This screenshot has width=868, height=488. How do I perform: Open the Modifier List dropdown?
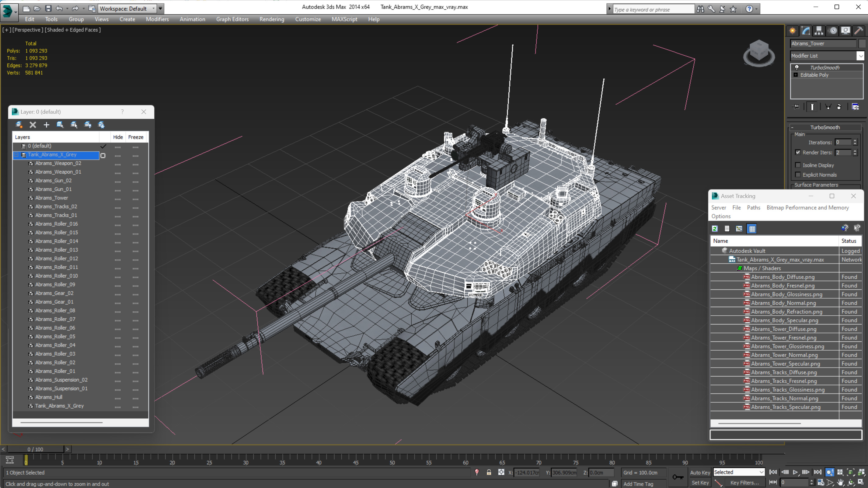coord(860,56)
